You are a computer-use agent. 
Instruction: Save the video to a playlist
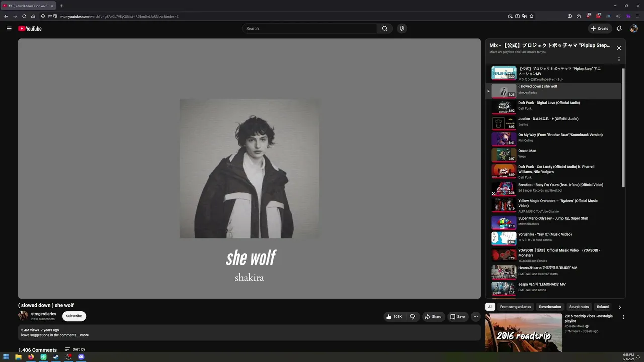(x=457, y=317)
